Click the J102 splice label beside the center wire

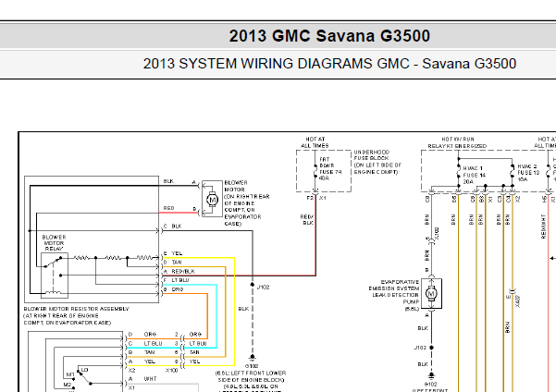pos(263,288)
